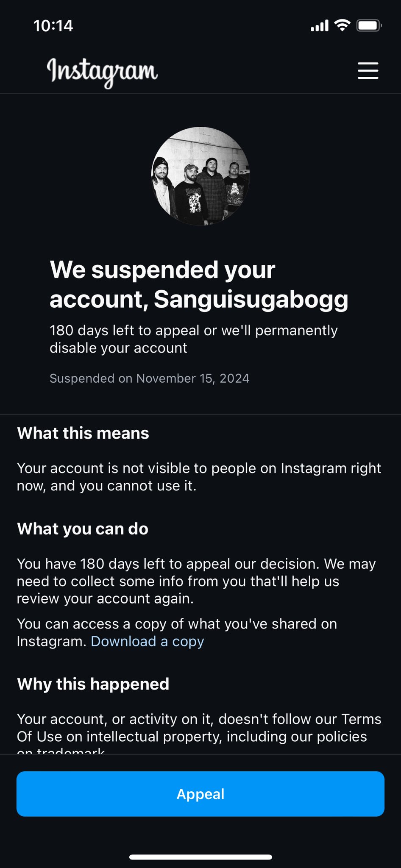Tap the Wi-Fi status icon
This screenshot has width=401, height=868.
[342, 25]
